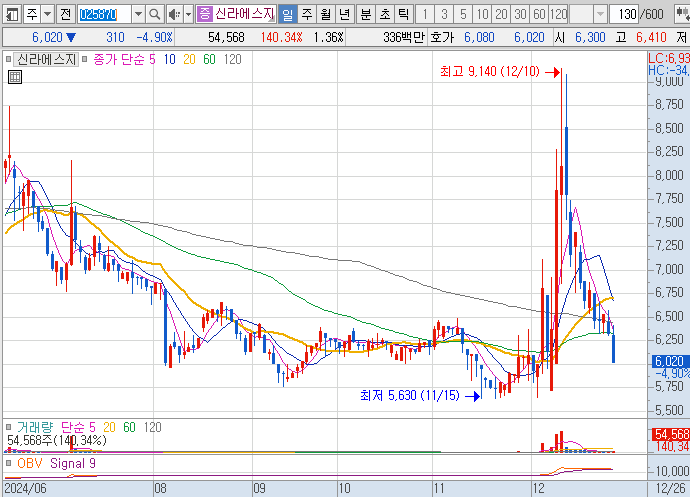Image resolution: width=690 pixels, height=497 pixels.
Task: Click the open price 6,300
Action: 590,37
